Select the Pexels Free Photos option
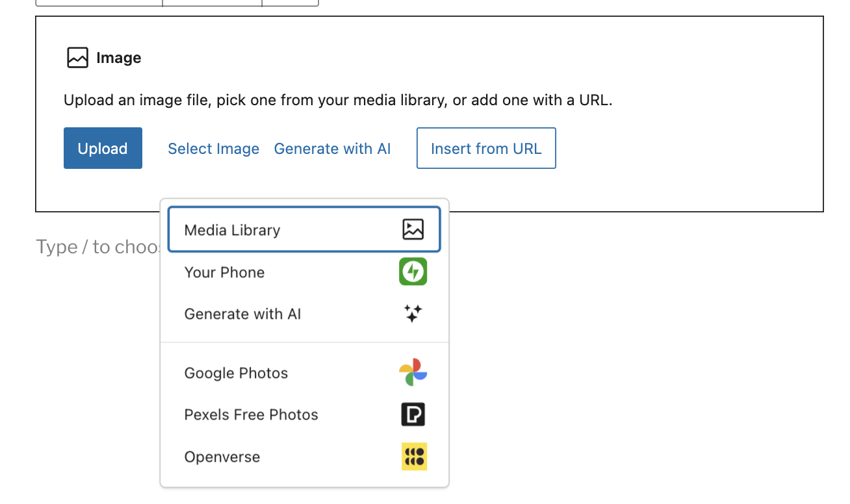 251,415
